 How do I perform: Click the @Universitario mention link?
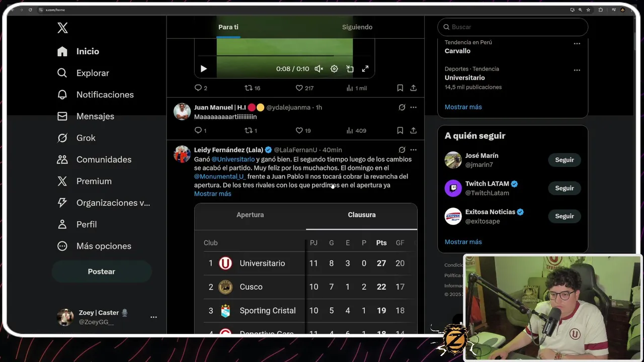click(x=233, y=159)
